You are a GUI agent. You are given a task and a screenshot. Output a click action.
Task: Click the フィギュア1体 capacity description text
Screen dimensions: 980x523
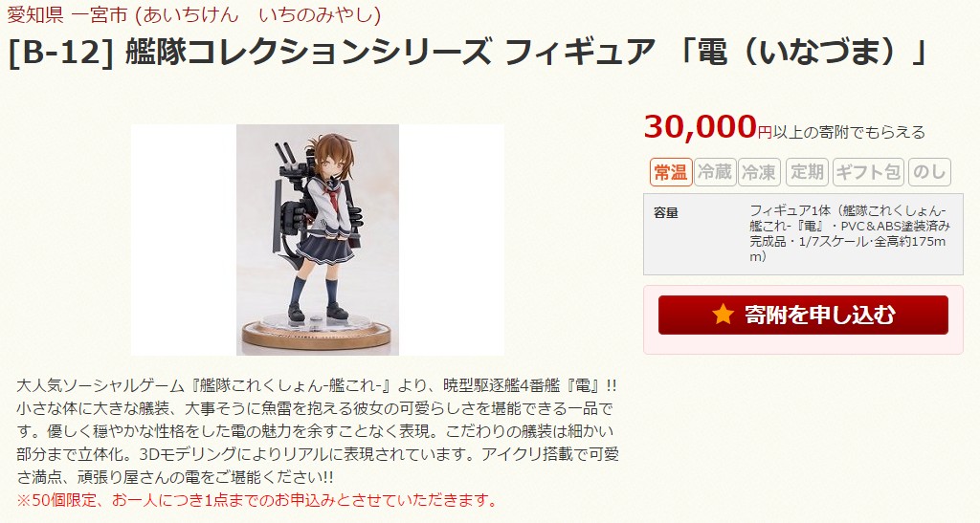[x=850, y=233]
